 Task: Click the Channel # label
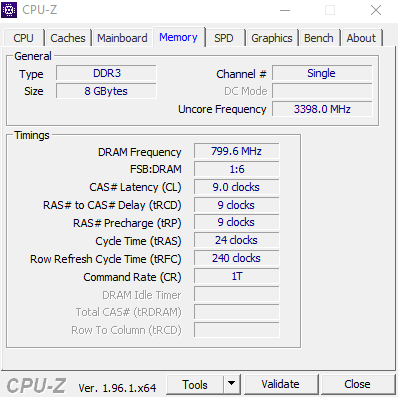pos(242,74)
